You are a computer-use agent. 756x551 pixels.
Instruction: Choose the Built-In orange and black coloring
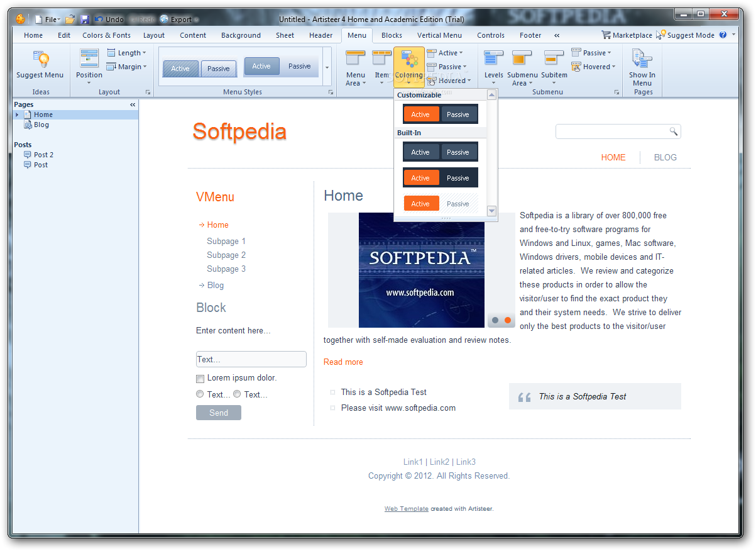click(x=441, y=178)
